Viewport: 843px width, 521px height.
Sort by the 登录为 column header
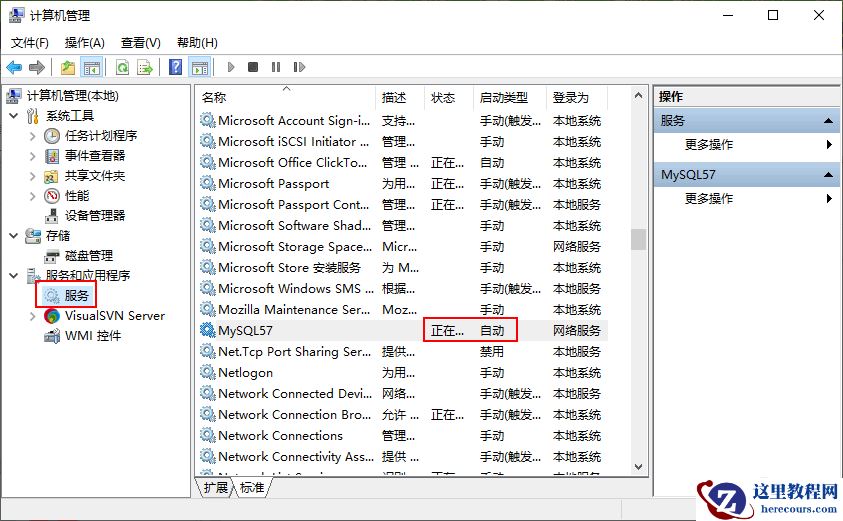pos(576,97)
